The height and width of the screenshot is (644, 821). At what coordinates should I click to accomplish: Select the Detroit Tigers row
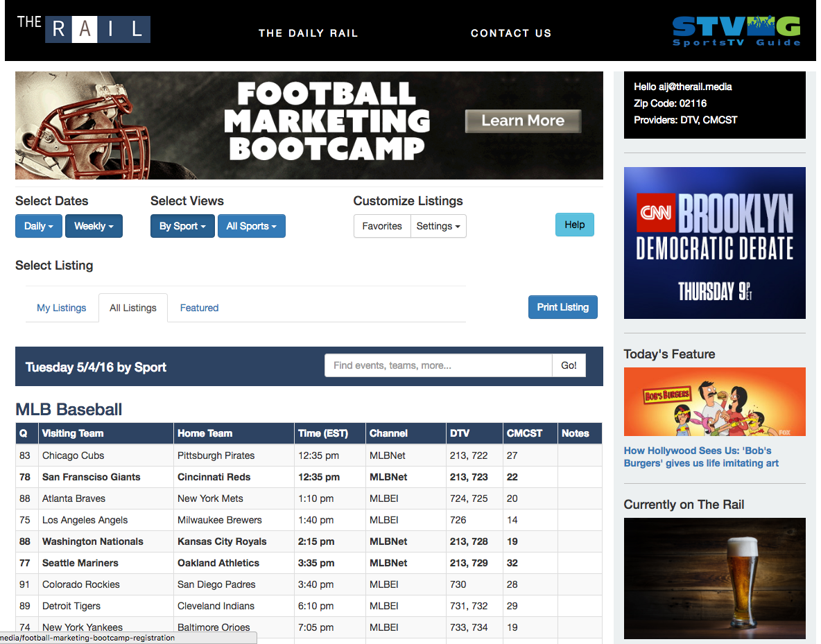(x=309, y=606)
